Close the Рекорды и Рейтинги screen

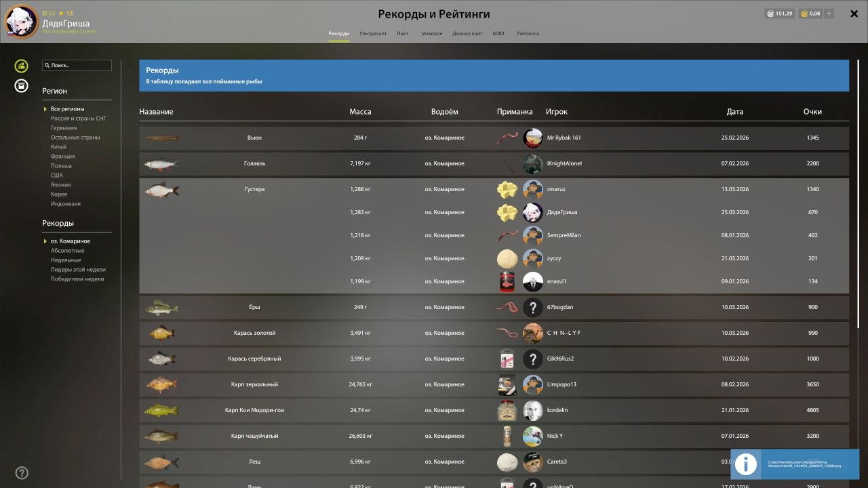click(x=854, y=14)
